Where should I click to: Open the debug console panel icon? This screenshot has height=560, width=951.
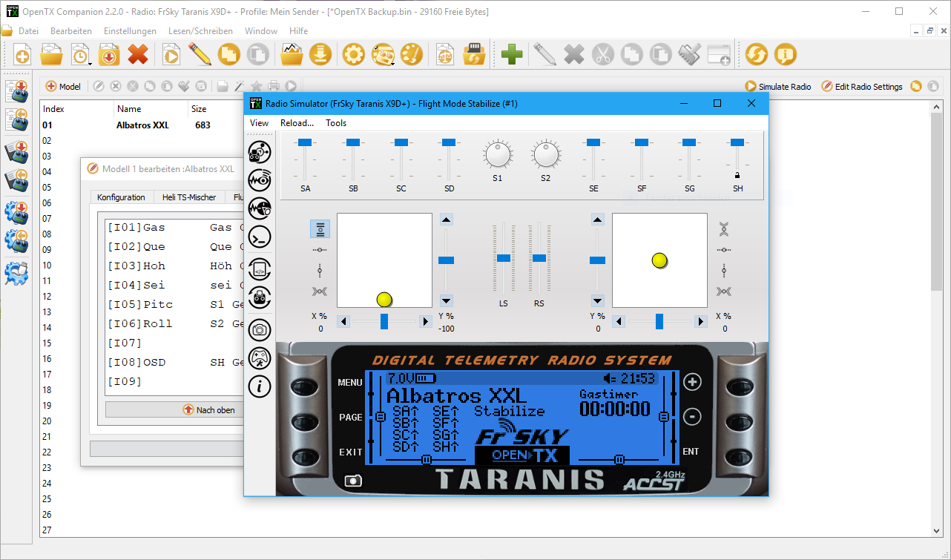260,237
